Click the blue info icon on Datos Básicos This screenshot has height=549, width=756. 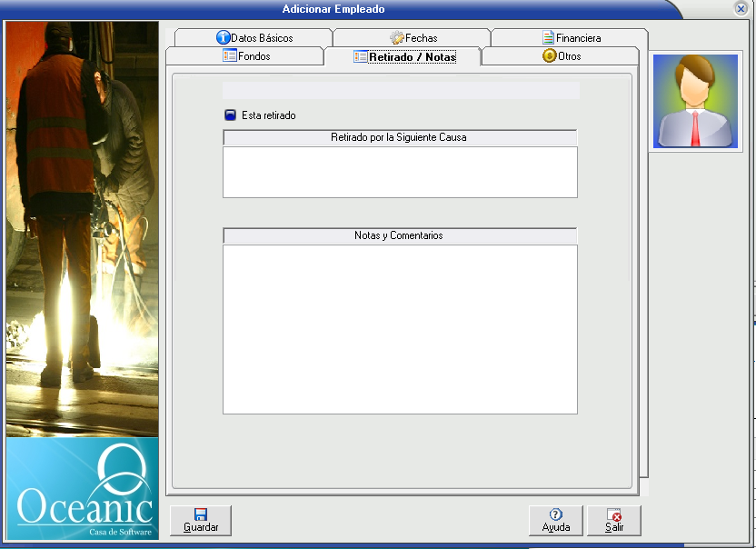coord(223,38)
